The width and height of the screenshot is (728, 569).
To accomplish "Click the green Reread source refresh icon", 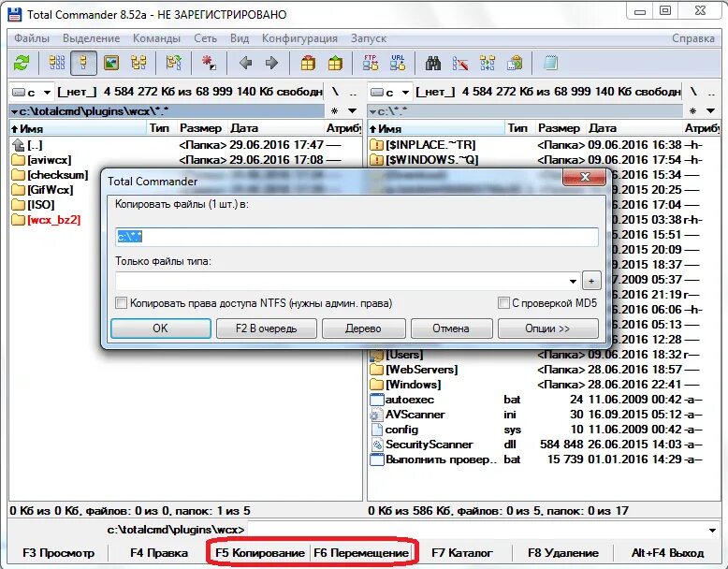I will [x=22, y=63].
